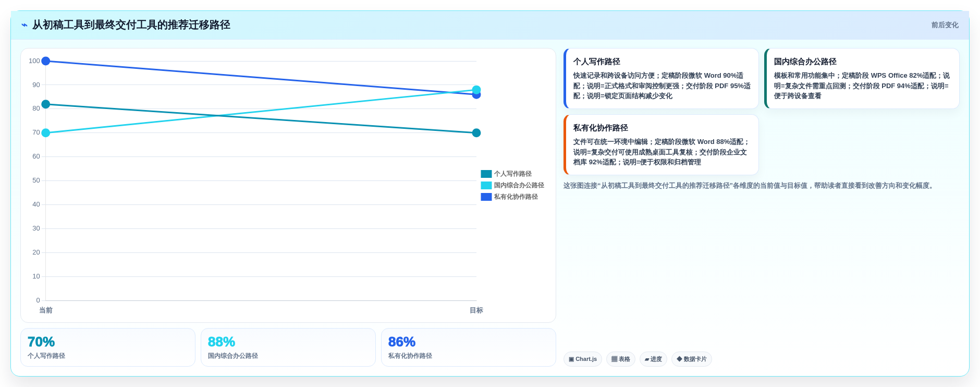Click the 当前 x-axis label
This screenshot has width=980, height=387.
pyautogui.click(x=46, y=310)
